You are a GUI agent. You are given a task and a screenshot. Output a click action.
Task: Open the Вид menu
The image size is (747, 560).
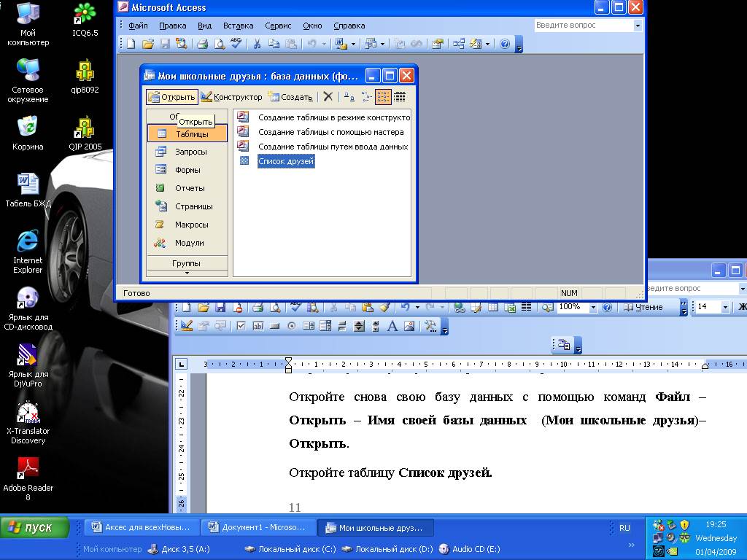point(205,26)
